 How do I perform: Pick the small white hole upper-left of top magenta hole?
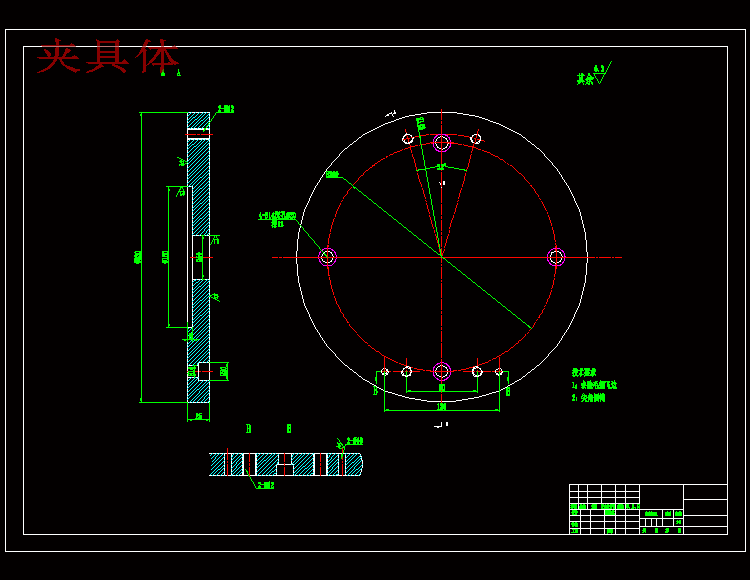tap(407, 139)
